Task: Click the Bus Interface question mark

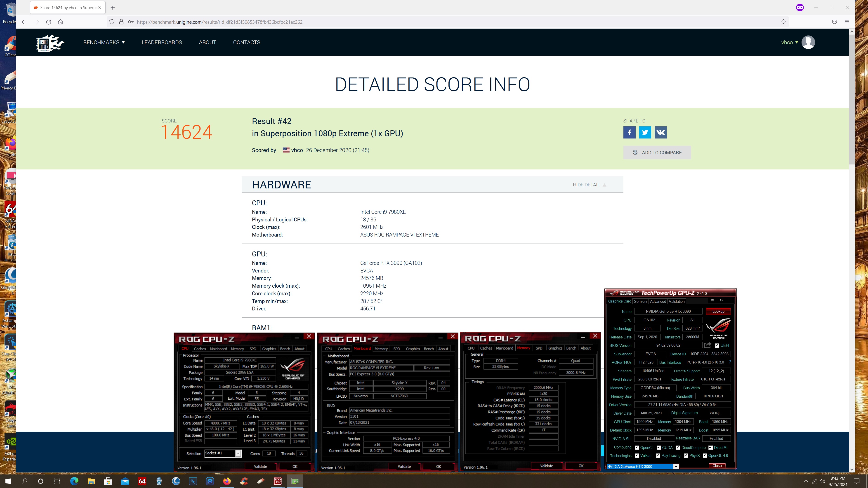Action: coord(730,362)
